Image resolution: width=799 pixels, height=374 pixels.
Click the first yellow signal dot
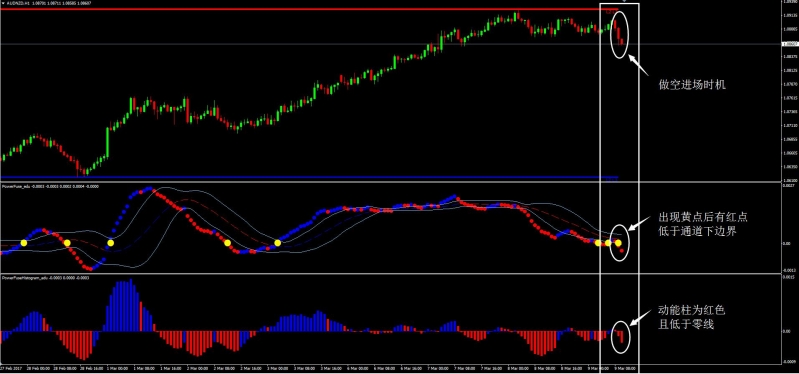[x=23, y=243]
